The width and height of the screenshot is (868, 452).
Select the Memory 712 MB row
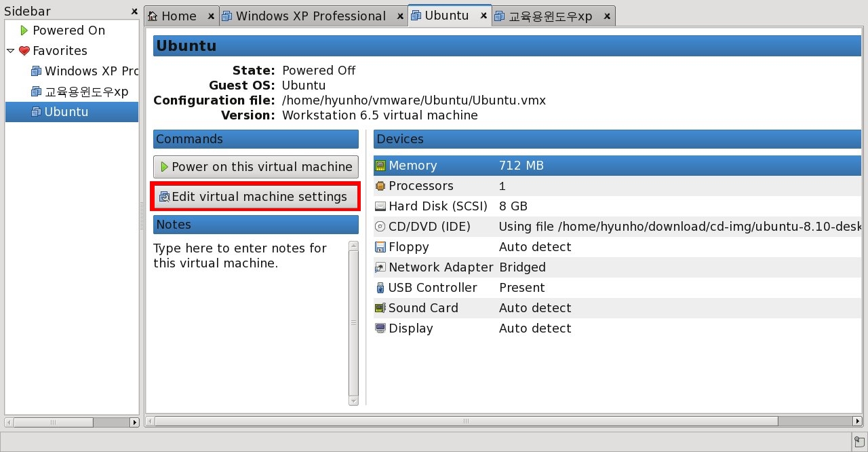click(617, 166)
